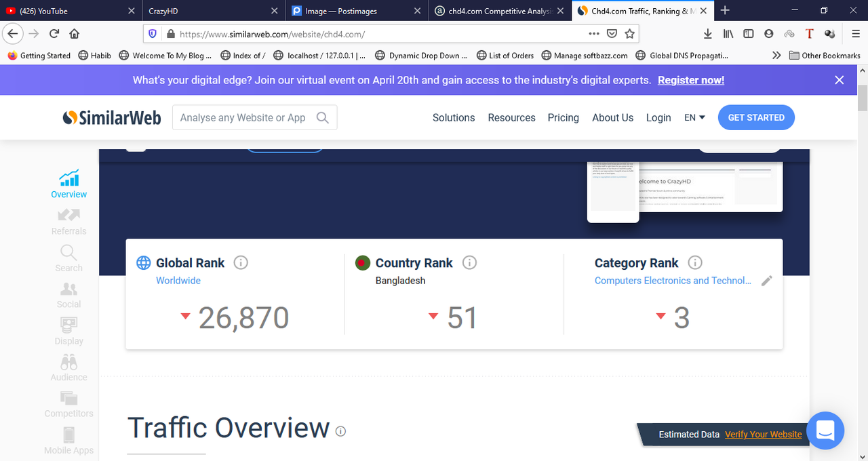The width and height of the screenshot is (868, 461).
Task: Open the EN language dropdown
Action: 694,117
